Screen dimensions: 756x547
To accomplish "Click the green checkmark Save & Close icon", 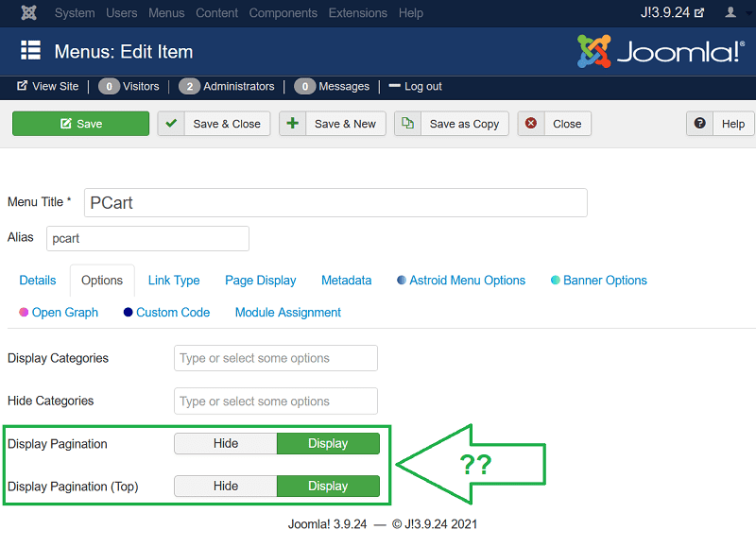I will (171, 124).
